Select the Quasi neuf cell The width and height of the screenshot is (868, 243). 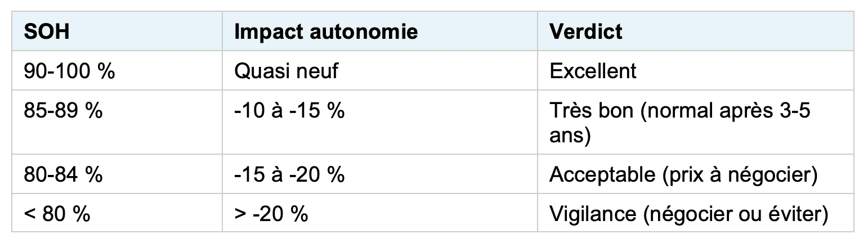tap(286, 71)
